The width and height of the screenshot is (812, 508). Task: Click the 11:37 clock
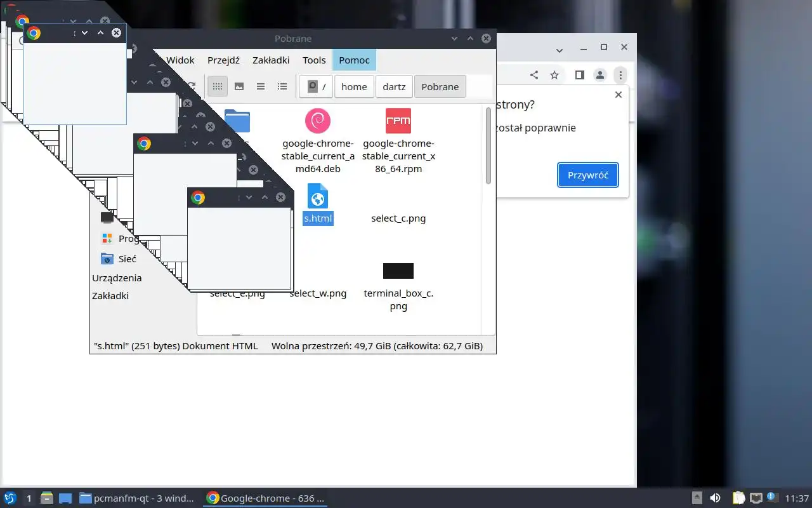(x=797, y=498)
